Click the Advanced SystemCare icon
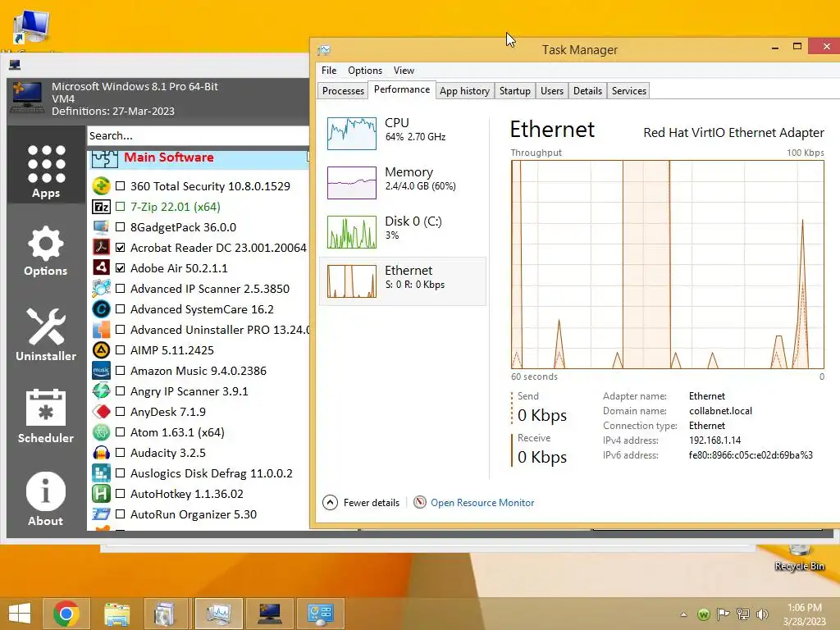The width and height of the screenshot is (840, 630). coord(101,309)
